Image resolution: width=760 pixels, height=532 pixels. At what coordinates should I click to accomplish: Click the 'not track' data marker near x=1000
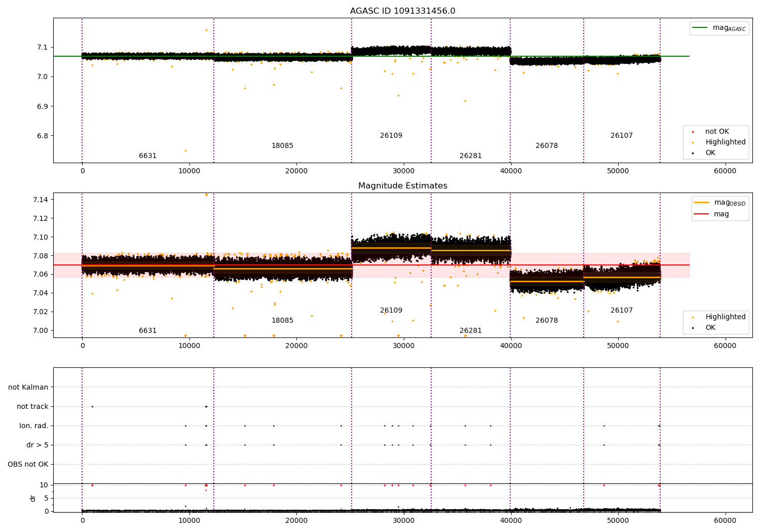(x=92, y=406)
